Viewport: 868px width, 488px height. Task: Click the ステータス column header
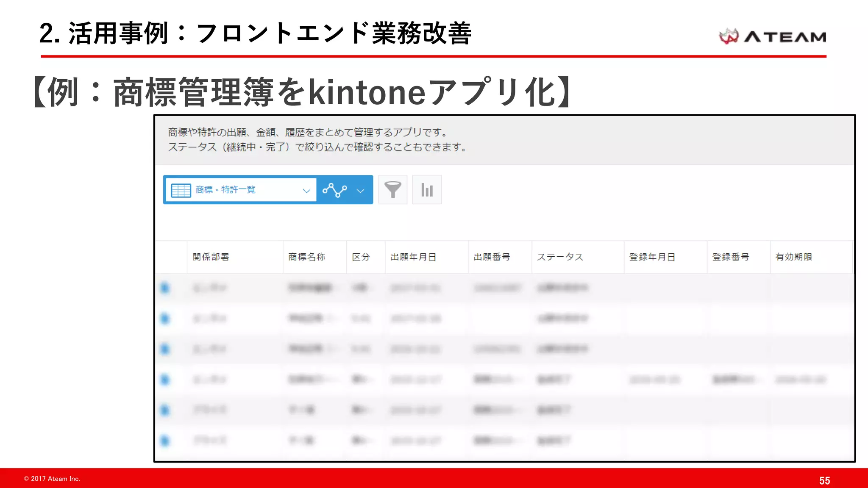pyautogui.click(x=578, y=257)
